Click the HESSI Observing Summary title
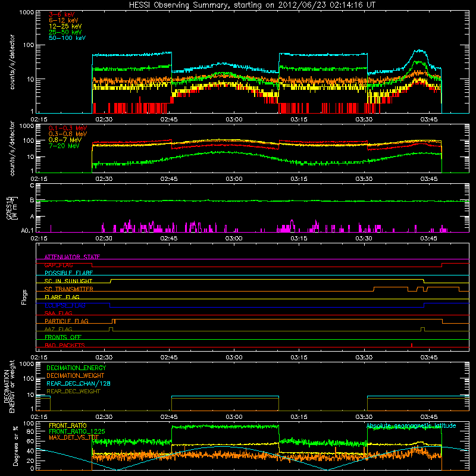The image size is (476, 476). pyautogui.click(x=252, y=5)
